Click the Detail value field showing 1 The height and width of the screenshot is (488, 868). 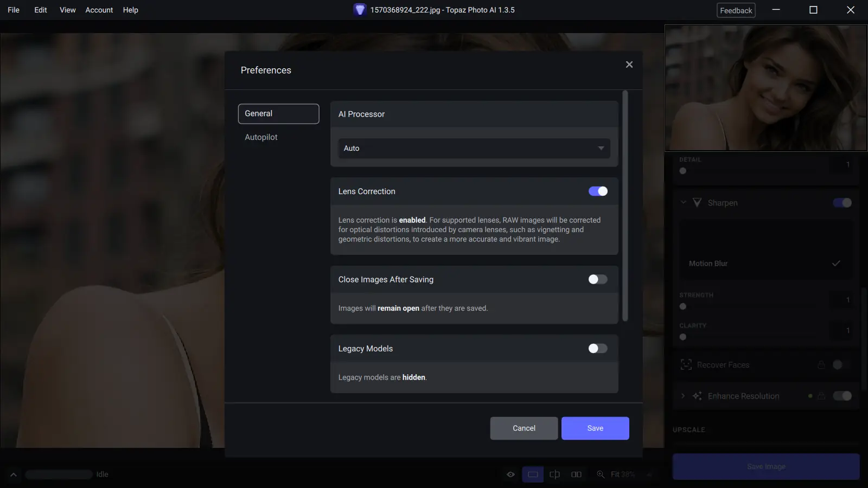841,164
